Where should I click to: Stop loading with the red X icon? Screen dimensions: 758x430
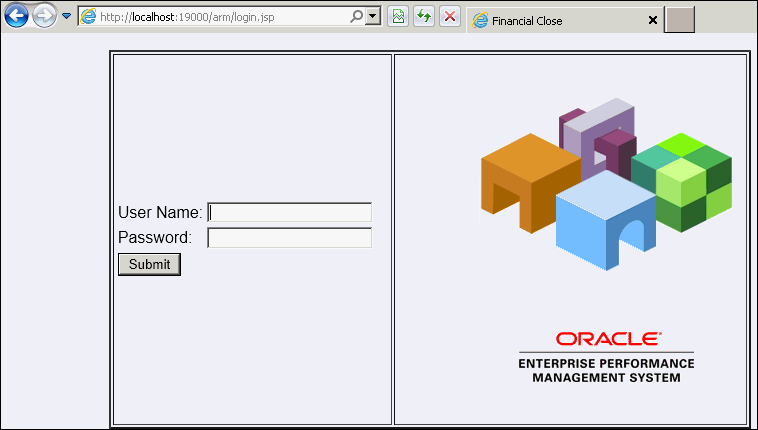pyautogui.click(x=450, y=16)
